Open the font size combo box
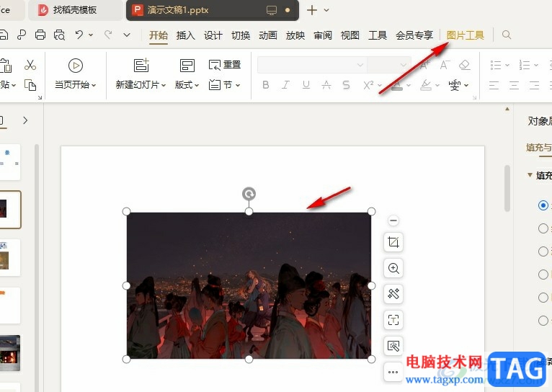 pyautogui.click(x=388, y=65)
